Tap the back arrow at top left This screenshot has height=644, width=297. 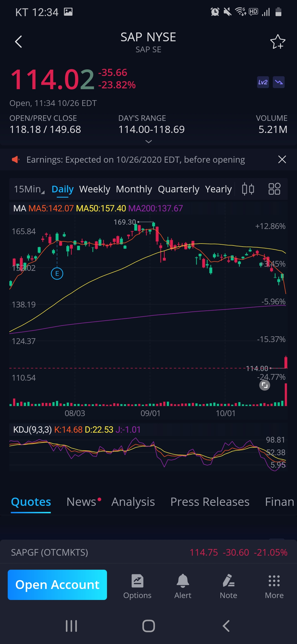click(18, 42)
